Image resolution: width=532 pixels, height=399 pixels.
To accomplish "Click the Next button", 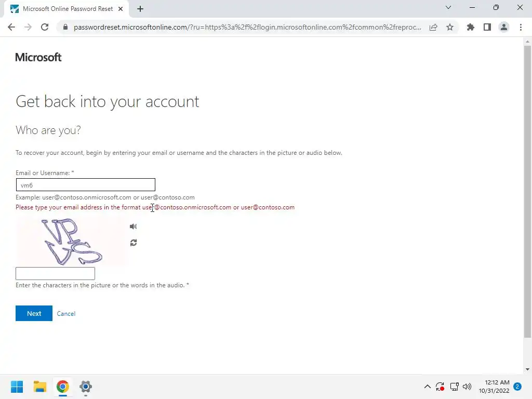I will pyautogui.click(x=34, y=313).
